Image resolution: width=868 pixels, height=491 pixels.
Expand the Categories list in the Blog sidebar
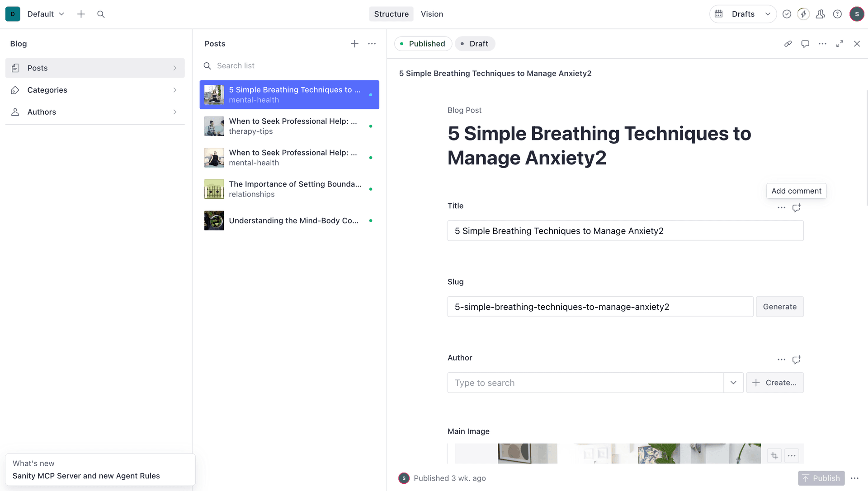[175, 90]
